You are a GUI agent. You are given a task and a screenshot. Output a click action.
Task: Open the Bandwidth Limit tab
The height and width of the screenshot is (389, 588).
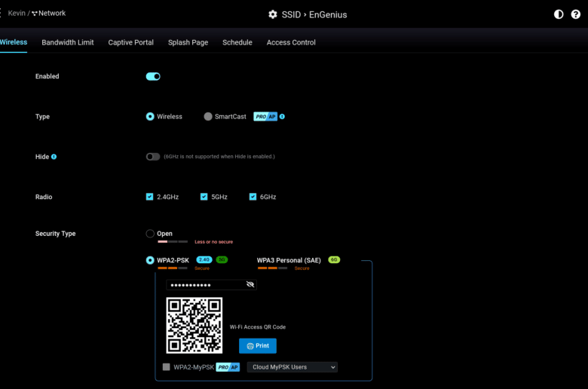point(68,42)
